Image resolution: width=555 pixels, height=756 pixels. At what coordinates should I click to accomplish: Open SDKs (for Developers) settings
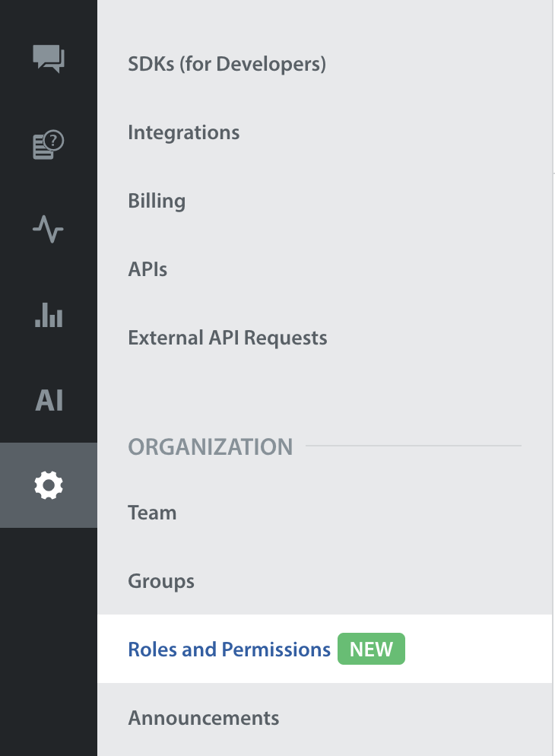coord(227,64)
